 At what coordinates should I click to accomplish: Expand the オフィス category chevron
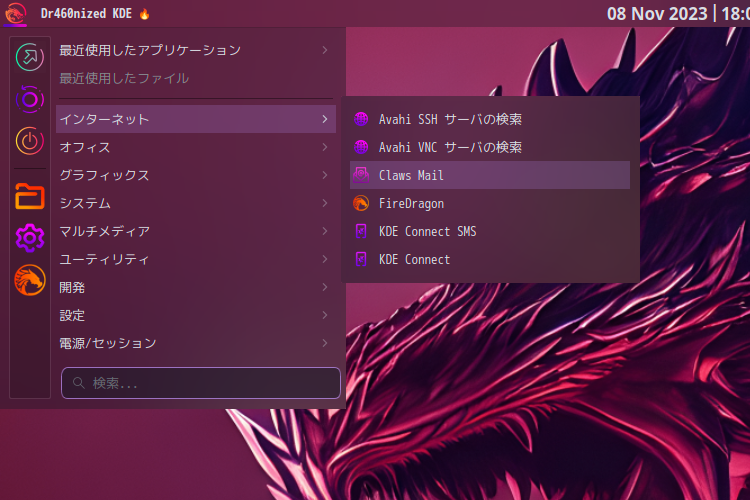point(325,147)
